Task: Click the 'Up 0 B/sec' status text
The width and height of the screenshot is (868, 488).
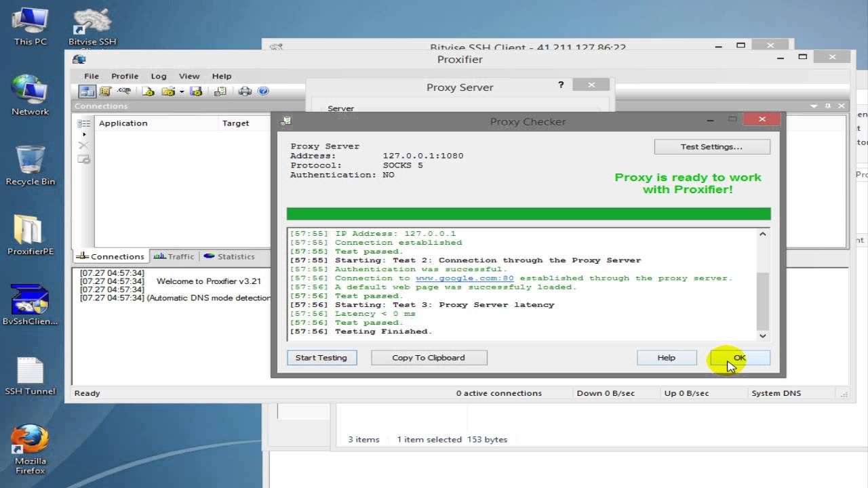Action: click(686, 393)
